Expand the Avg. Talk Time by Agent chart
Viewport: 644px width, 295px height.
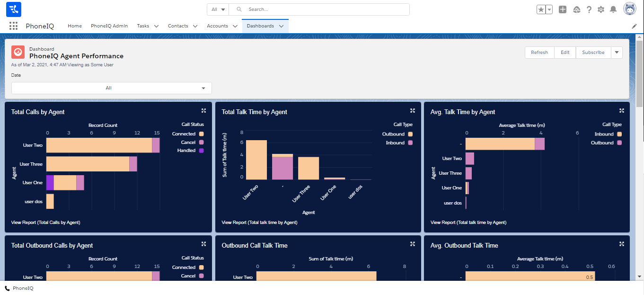(x=622, y=111)
